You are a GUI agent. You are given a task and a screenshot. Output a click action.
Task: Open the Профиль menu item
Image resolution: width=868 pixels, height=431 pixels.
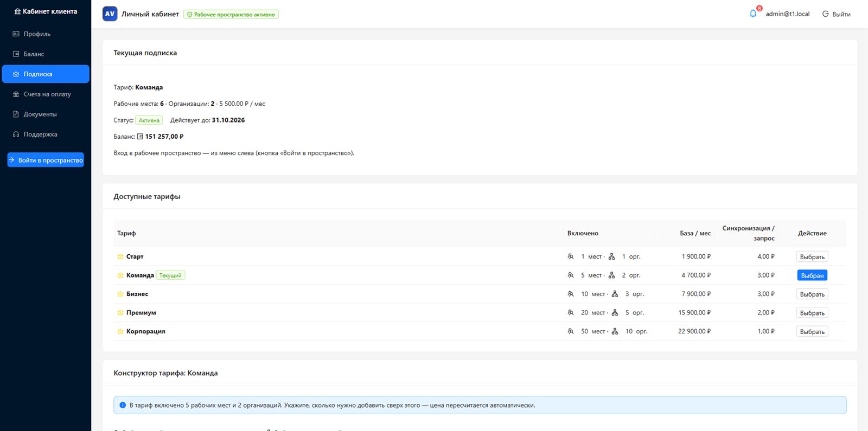[46, 34]
